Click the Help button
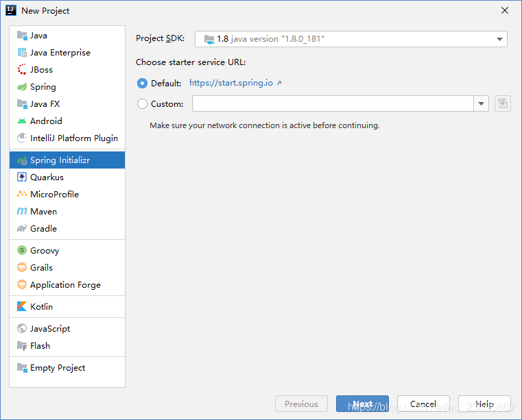This screenshot has height=420, width=522. tap(484, 404)
